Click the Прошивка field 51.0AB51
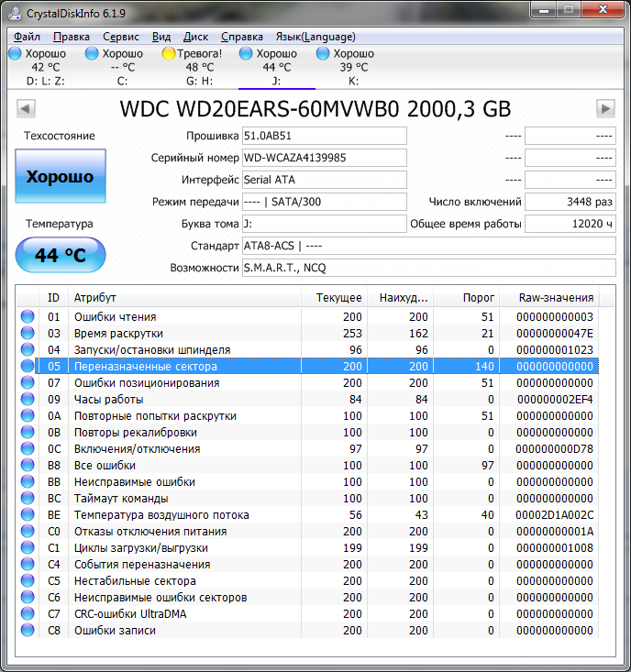Screen dimensions: 631x672 click(325, 136)
